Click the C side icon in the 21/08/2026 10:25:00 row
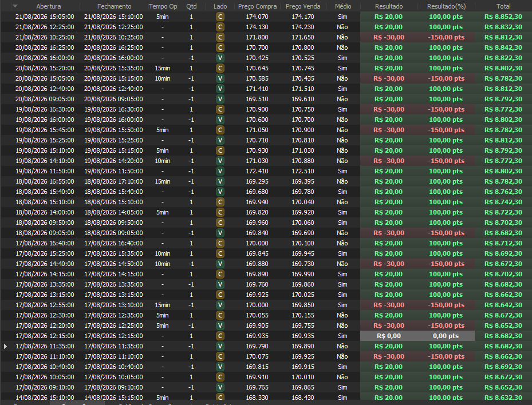532x405 pixels. [x=220, y=37]
